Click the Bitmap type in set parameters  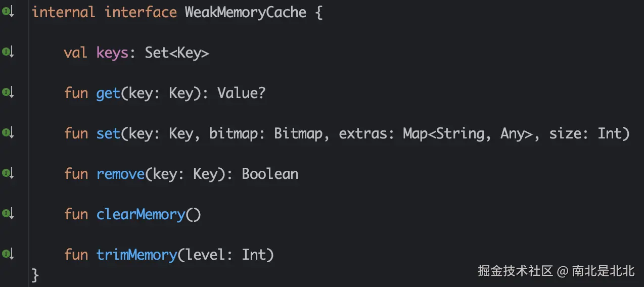298,133
